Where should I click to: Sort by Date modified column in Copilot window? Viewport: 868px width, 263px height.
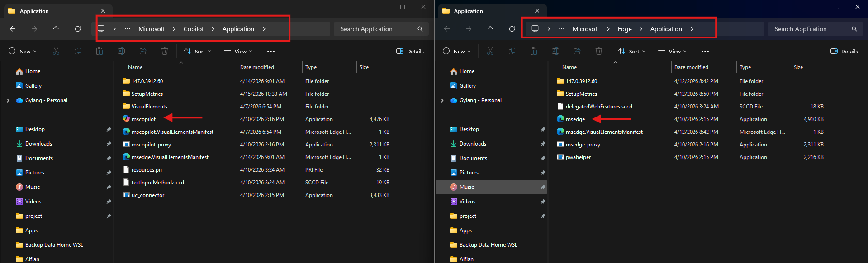point(257,67)
